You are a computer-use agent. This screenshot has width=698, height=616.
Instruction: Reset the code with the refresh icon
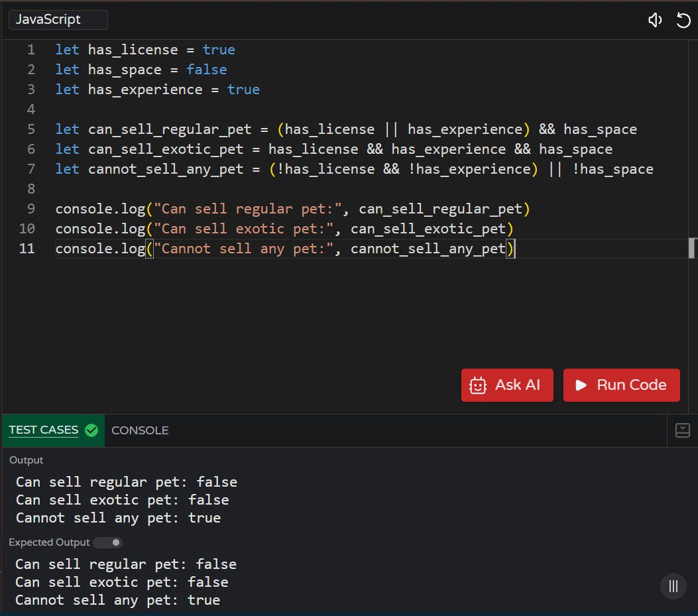pos(683,20)
